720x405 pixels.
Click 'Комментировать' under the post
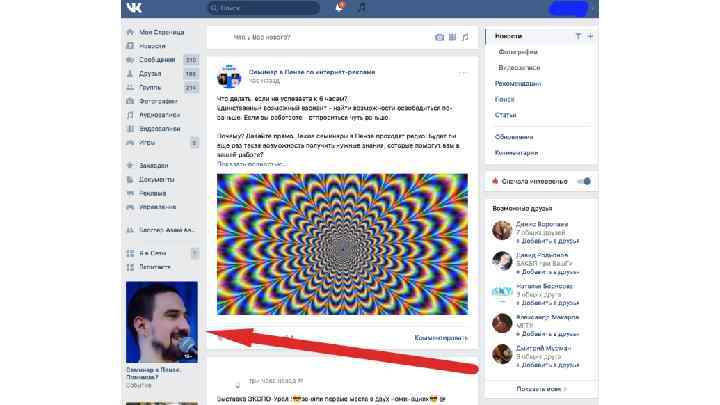(x=441, y=338)
